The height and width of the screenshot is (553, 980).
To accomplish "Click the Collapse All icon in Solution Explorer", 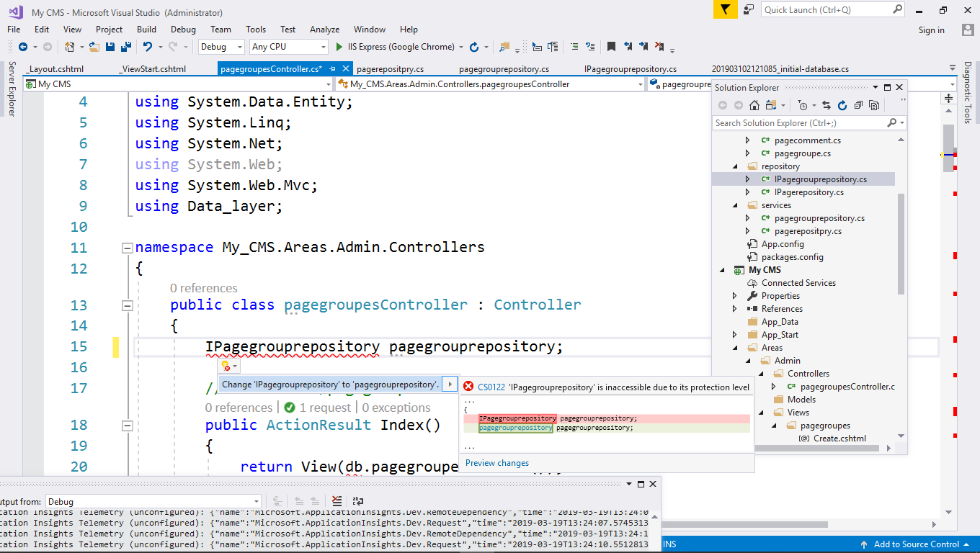I will [x=858, y=105].
